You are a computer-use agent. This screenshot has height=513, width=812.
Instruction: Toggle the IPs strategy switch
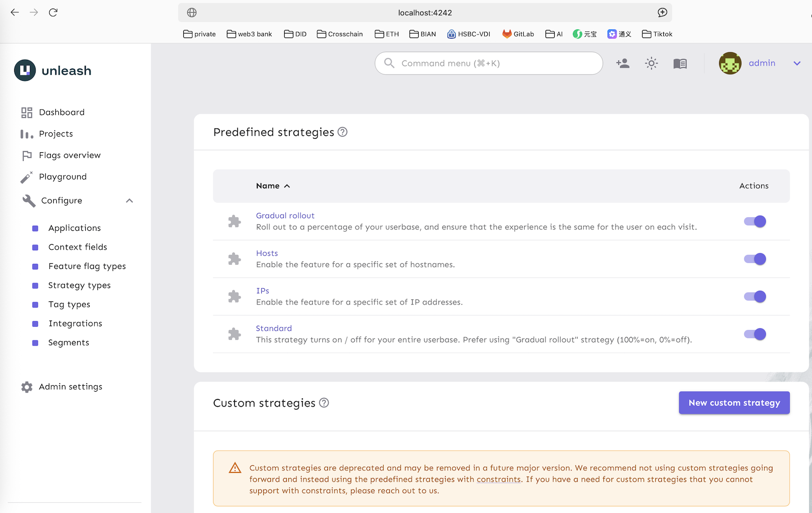(x=755, y=297)
